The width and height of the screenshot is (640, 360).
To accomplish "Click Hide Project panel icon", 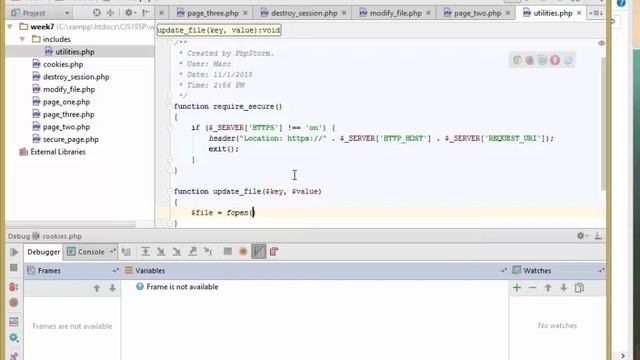I will [146, 13].
